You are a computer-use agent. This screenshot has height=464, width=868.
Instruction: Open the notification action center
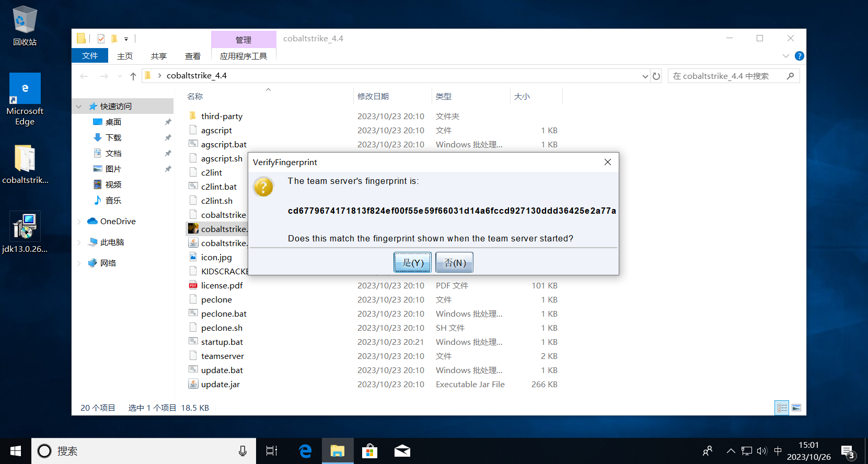[848, 452]
